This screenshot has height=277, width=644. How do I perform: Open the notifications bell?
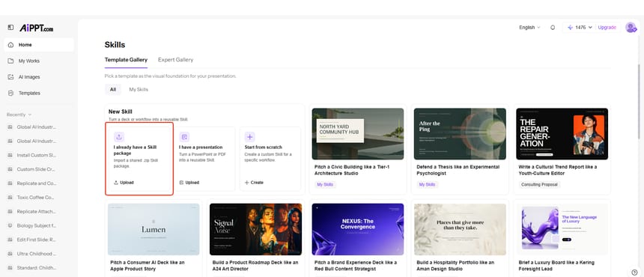click(x=553, y=28)
